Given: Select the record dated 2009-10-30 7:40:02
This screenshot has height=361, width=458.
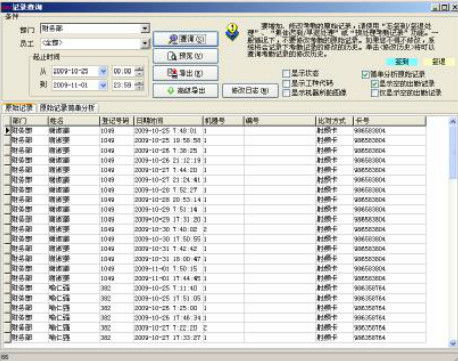Looking at the screenshot, I should click(x=218, y=229).
